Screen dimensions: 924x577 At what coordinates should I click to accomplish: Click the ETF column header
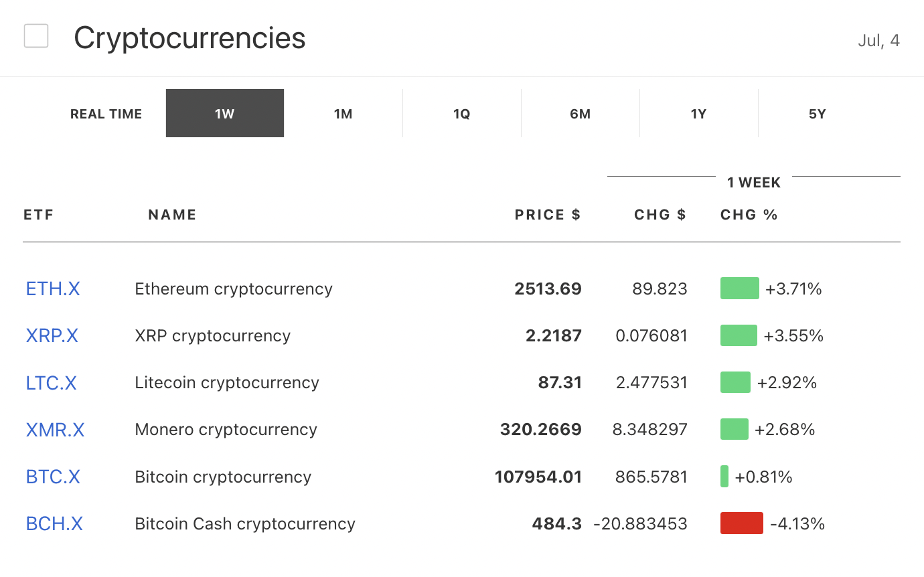point(38,215)
